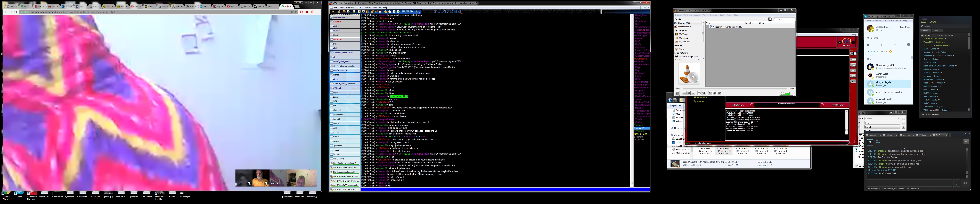Select cheryle blagden Skype contact
This screenshot has width=980, height=204.
coord(888,84)
